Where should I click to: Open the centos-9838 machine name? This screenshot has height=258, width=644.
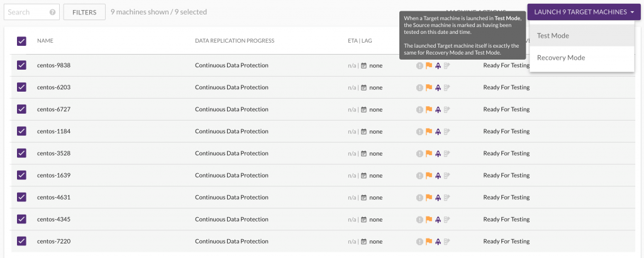[53, 65]
